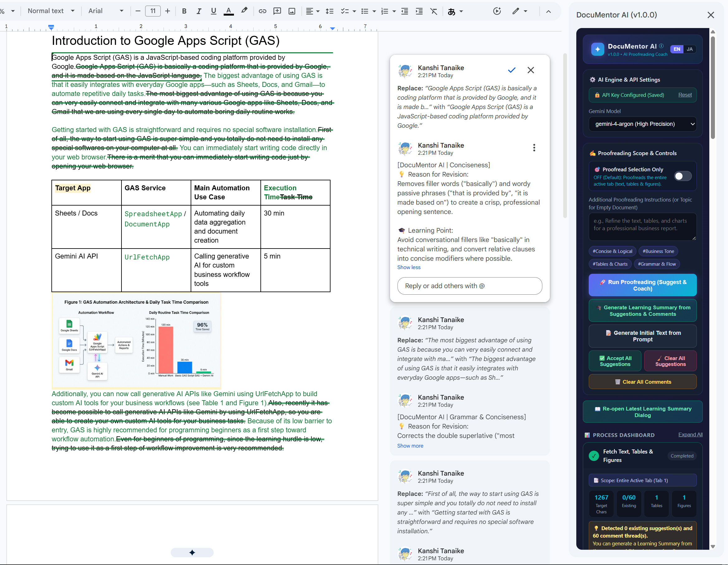Screen dimensions: 728x565
Task: Open three-dot menu on Conciseness comment
Action: point(534,148)
